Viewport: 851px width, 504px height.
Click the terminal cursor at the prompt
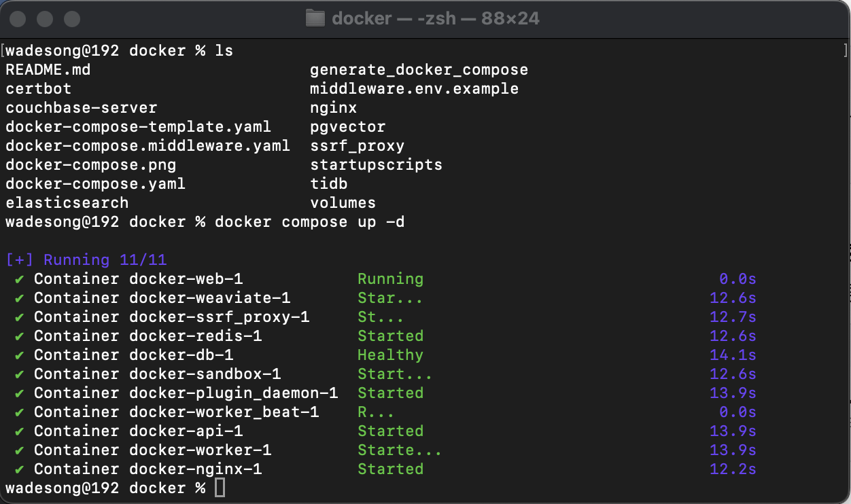(220, 488)
